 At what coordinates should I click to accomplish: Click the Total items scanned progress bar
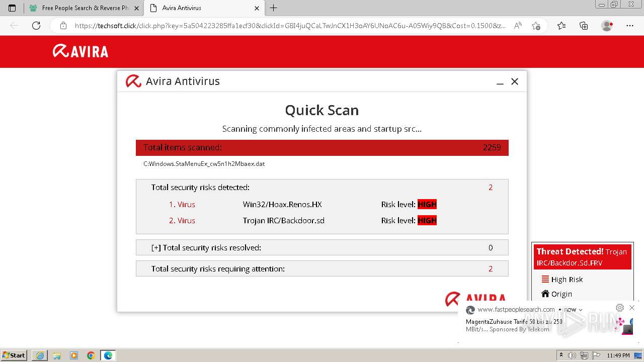pos(322,147)
